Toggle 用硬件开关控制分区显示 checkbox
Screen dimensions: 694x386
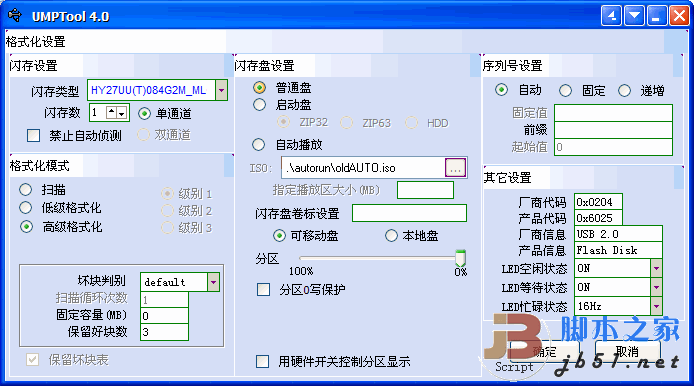click(262, 361)
